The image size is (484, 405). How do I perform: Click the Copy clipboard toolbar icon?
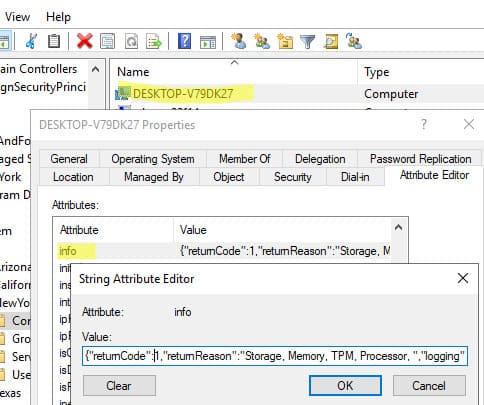54,41
